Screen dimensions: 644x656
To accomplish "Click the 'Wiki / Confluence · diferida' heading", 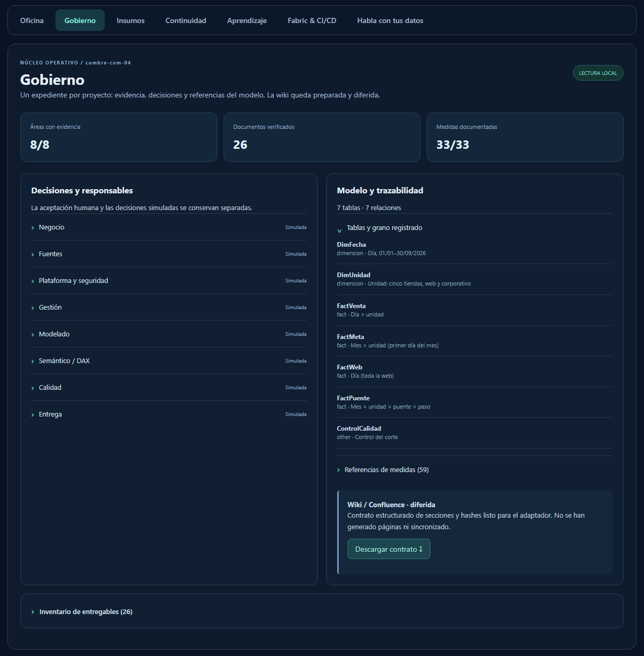I will (x=391, y=505).
